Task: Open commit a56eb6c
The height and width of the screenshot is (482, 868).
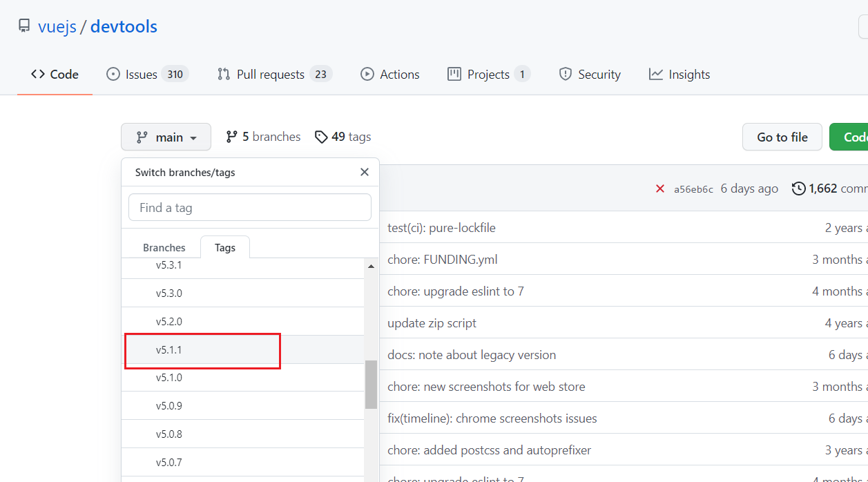Action: pos(693,189)
